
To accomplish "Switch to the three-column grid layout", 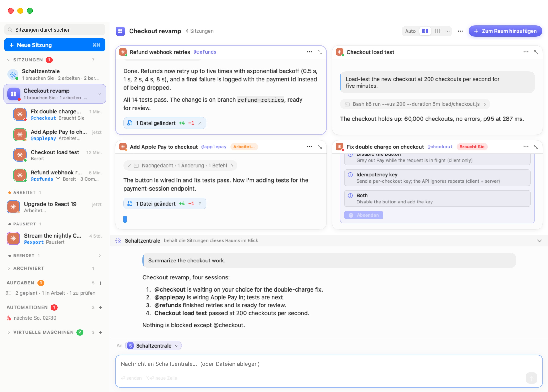I will 438,31.
